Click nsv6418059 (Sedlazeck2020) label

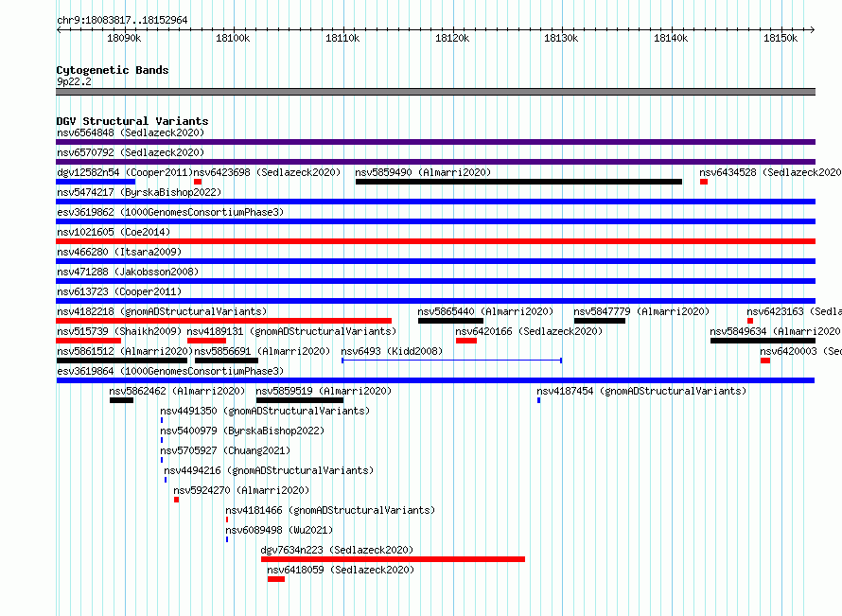pos(341,570)
